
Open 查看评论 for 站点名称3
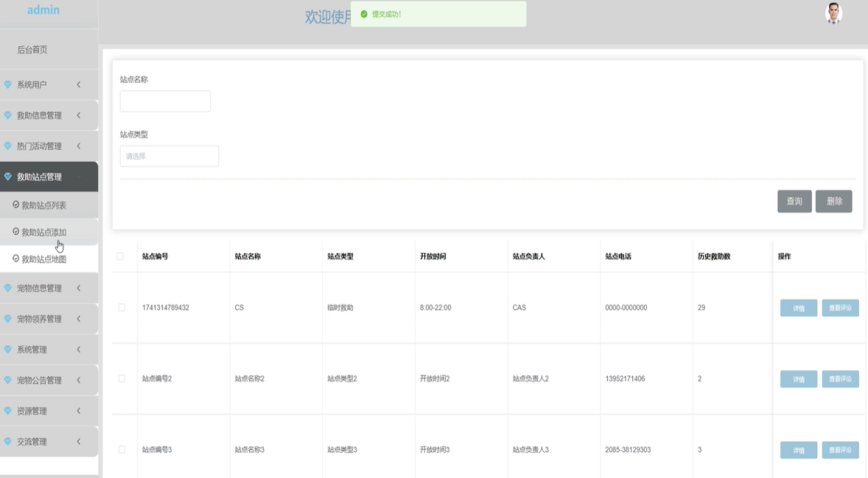(x=840, y=450)
